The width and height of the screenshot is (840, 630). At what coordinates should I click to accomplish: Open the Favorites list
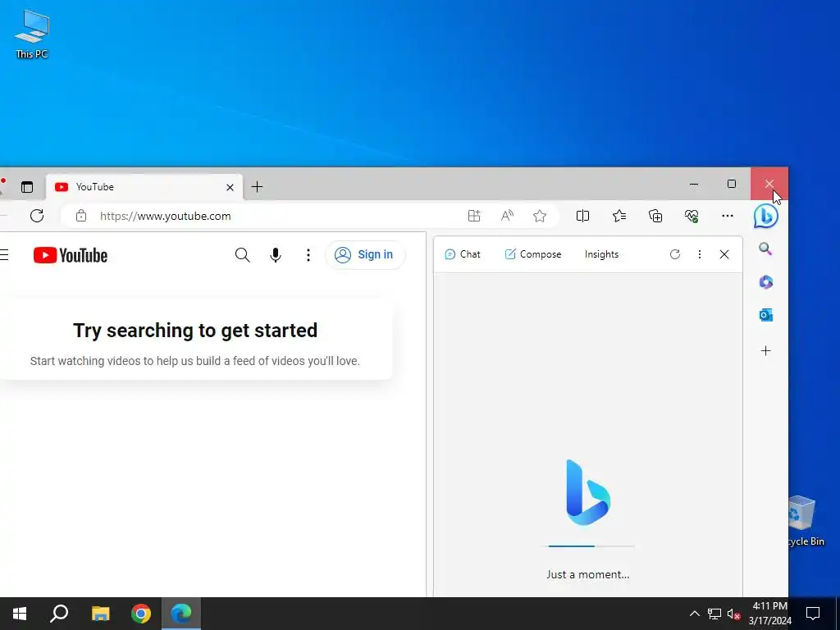619,216
